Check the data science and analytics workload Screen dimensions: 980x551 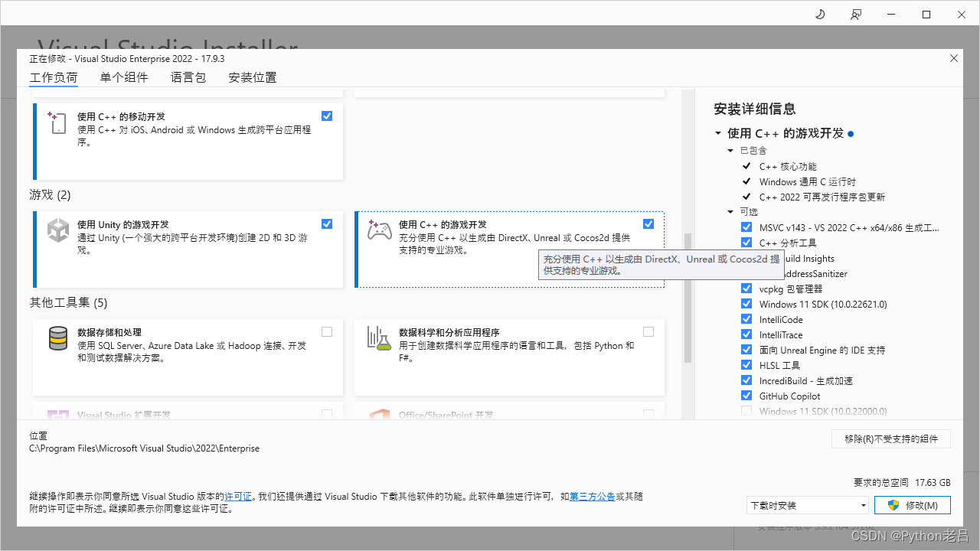(x=648, y=332)
